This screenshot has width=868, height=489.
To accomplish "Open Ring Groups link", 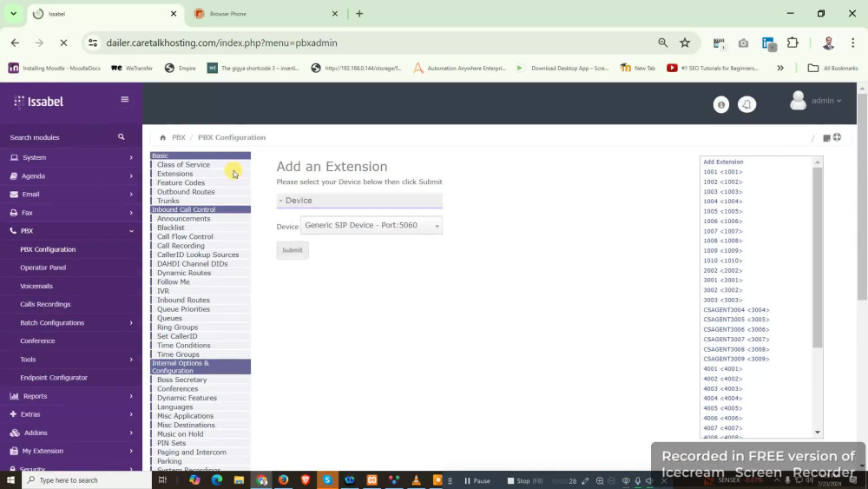I will [x=177, y=327].
